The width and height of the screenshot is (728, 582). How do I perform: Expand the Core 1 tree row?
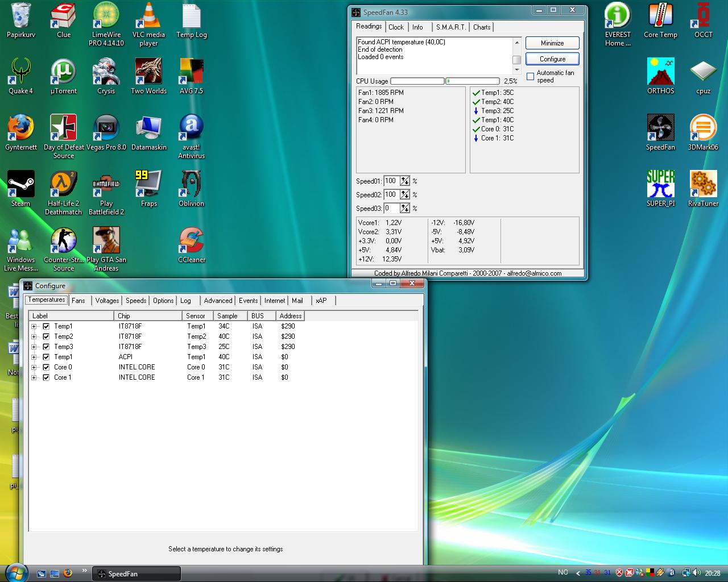(34, 377)
